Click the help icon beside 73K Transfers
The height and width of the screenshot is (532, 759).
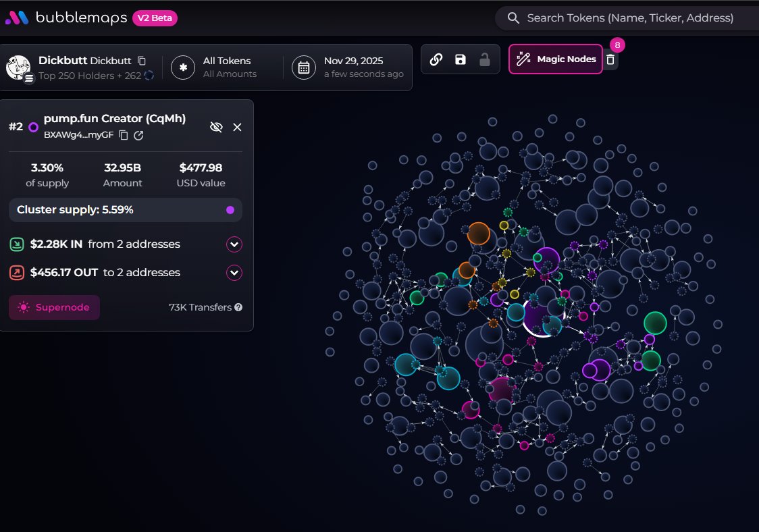pos(238,307)
